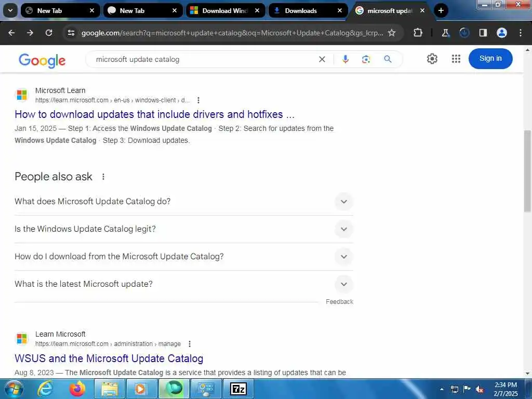The image size is (532, 399).
Task: Launch Internet Explorer from taskbar
Action: tap(45, 389)
